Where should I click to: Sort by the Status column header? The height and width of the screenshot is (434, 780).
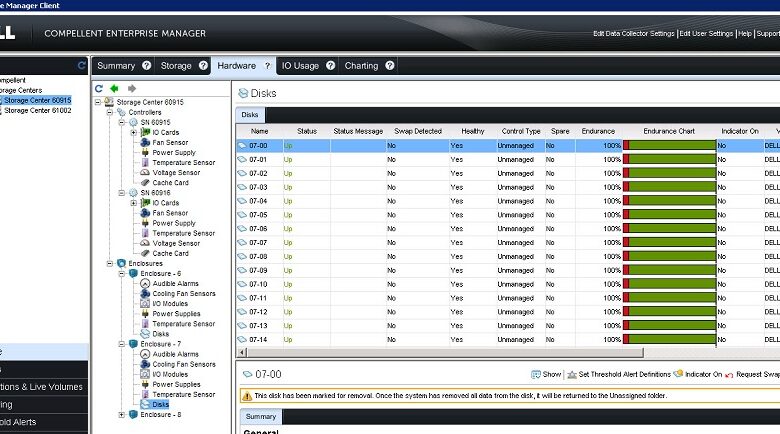tap(306, 131)
